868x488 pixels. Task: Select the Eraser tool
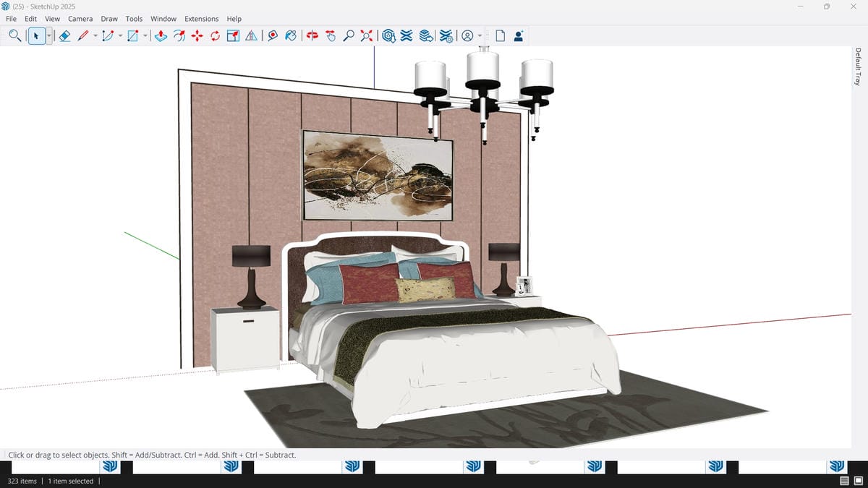(x=64, y=35)
